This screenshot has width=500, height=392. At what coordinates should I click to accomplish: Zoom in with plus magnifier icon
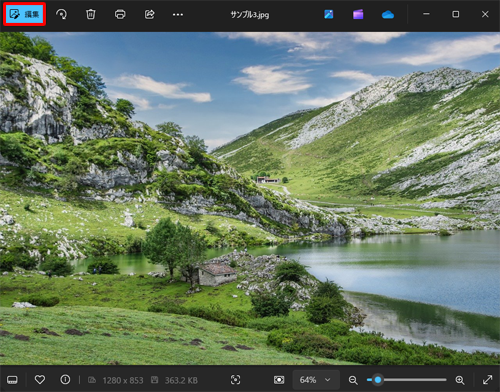460,380
